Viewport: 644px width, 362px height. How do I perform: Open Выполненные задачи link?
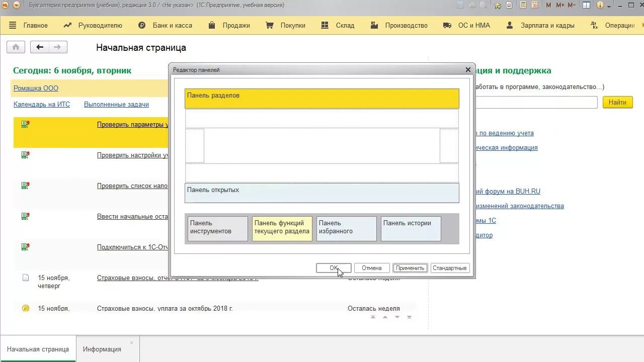116,104
